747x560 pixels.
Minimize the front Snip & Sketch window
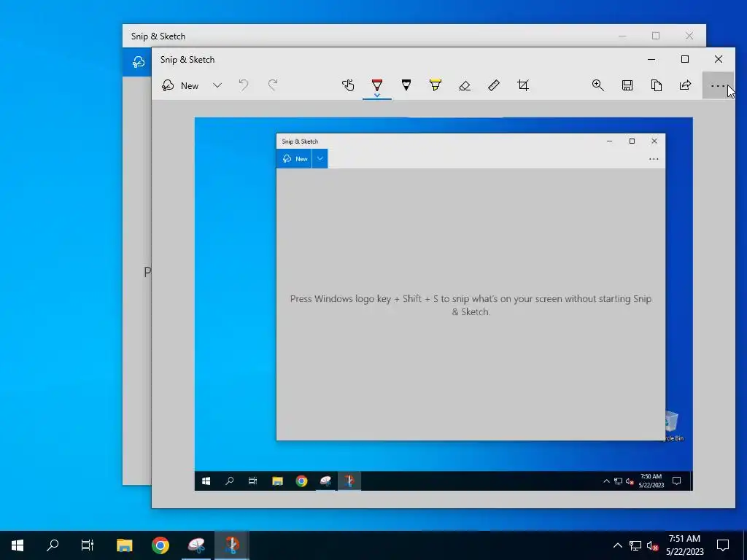(651, 60)
